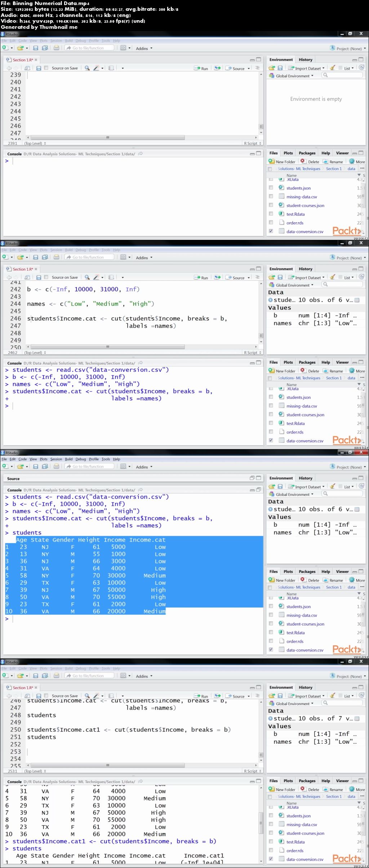Click the Viewer tab in the highlighted-table frame

(342, 571)
